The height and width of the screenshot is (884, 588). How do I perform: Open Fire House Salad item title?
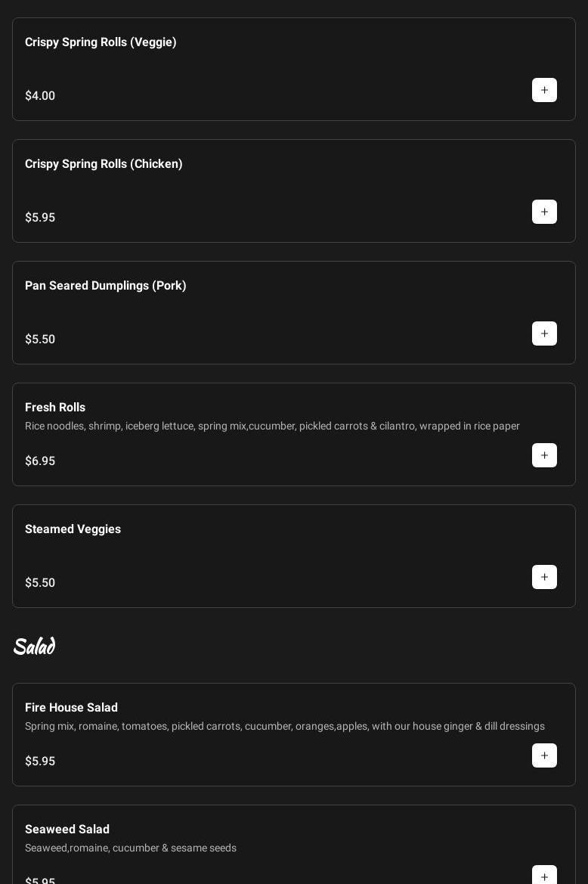click(71, 708)
